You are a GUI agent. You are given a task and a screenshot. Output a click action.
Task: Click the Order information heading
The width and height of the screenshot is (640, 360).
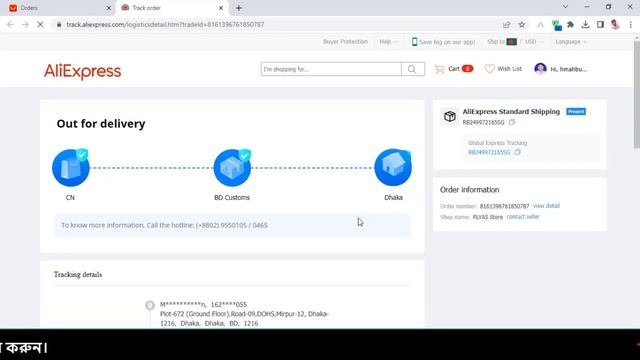coord(469,190)
